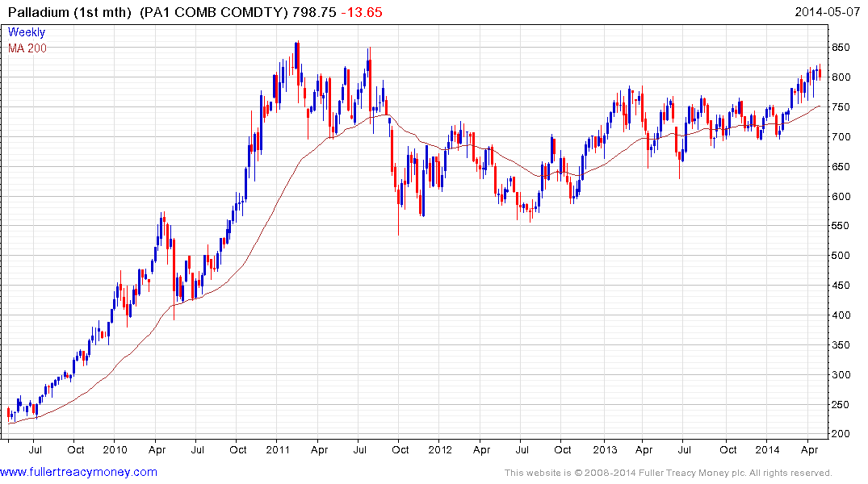Click the 750 price axis label
The height and width of the screenshot is (484, 868).
pyautogui.click(x=841, y=107)
